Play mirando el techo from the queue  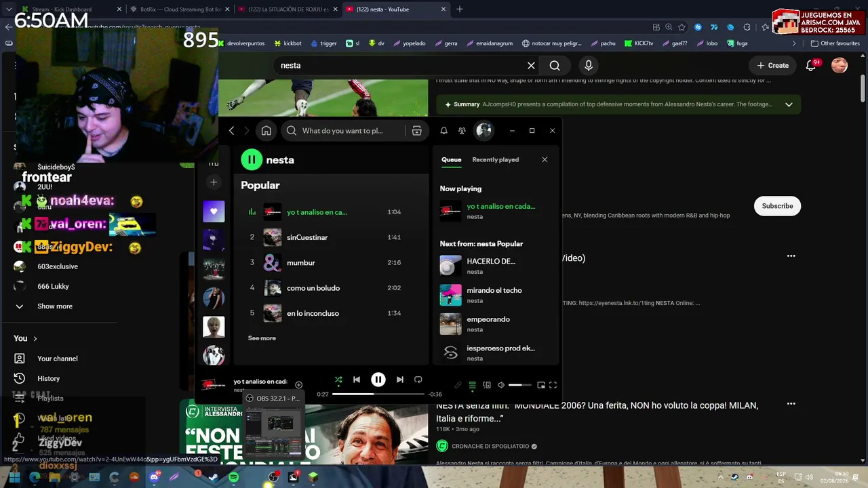tap(496, 295)
